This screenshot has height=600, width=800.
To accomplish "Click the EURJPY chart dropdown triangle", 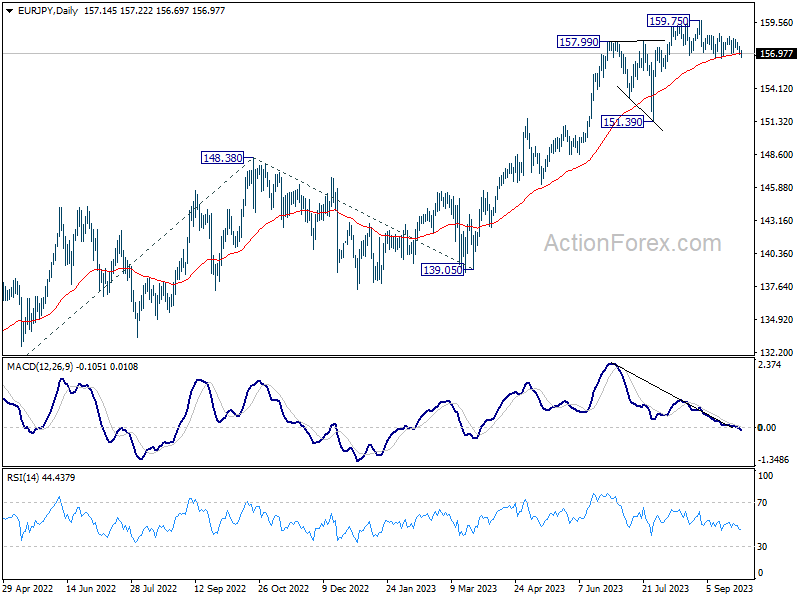I will (9, 11).
